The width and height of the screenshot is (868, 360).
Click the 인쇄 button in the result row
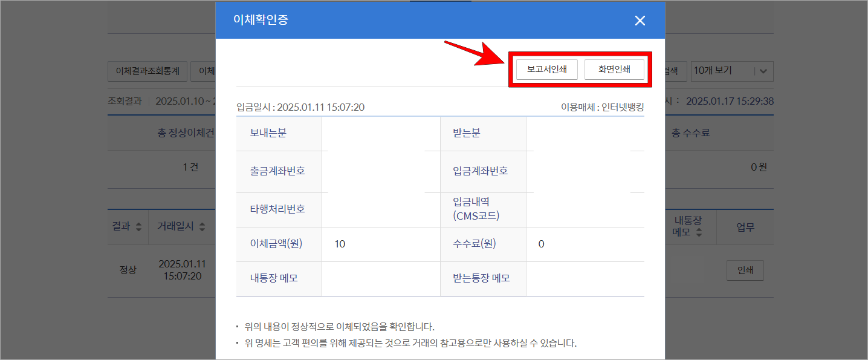[745, 270]
